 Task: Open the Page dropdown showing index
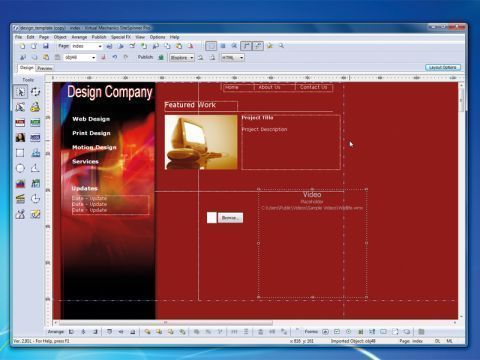(x=87, y=46)
